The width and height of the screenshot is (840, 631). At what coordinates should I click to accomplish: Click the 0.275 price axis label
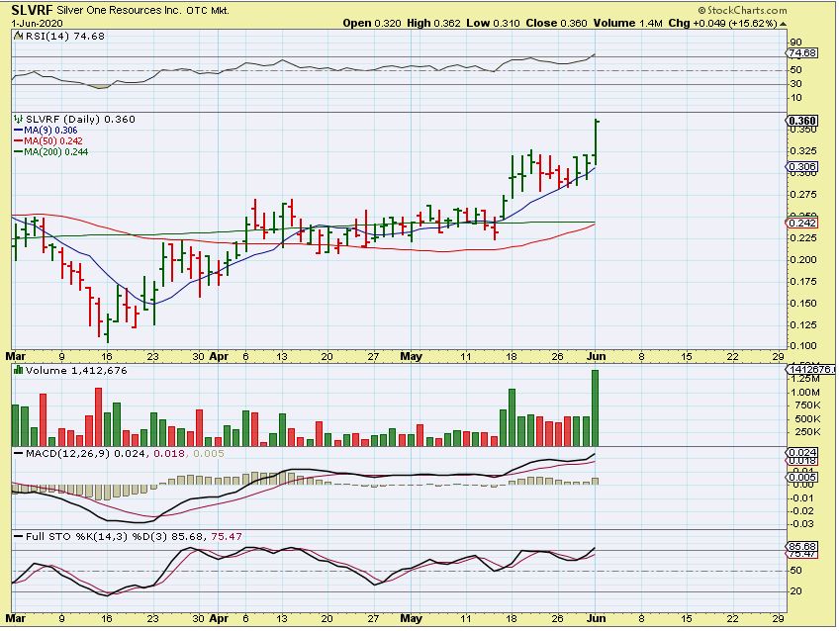click(x=803, y=195)
